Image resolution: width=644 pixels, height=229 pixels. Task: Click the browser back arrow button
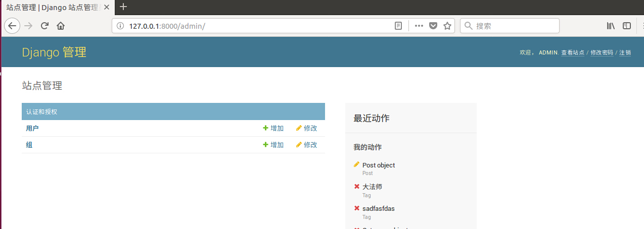click(x=12, y=26)
